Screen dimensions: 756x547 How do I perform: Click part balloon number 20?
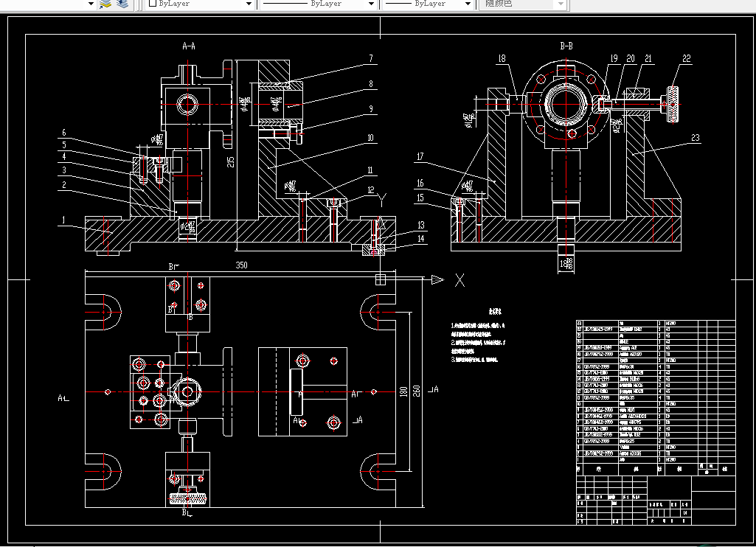[x=631, y=58]
